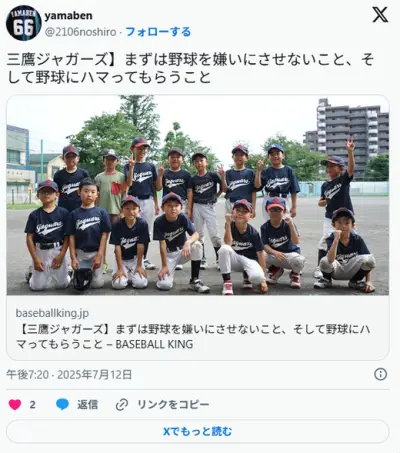
Task: Like the post with heart icon
Action: coord(15,405)
